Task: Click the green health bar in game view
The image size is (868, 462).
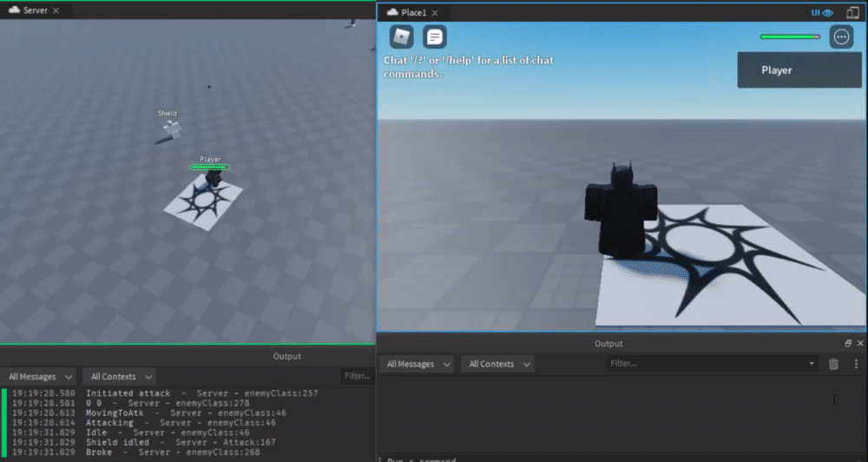Action: 790,37
